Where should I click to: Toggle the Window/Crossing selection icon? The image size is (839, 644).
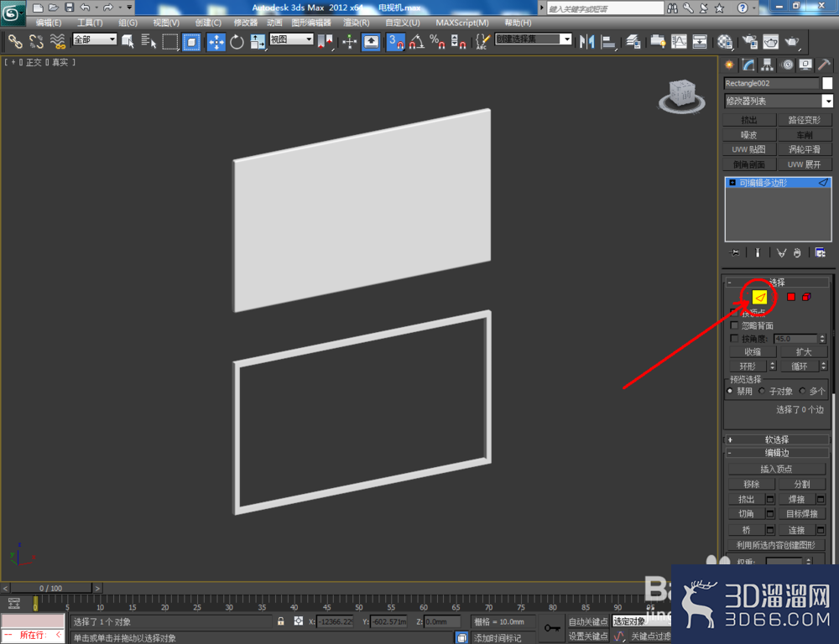tap(191, 41)
